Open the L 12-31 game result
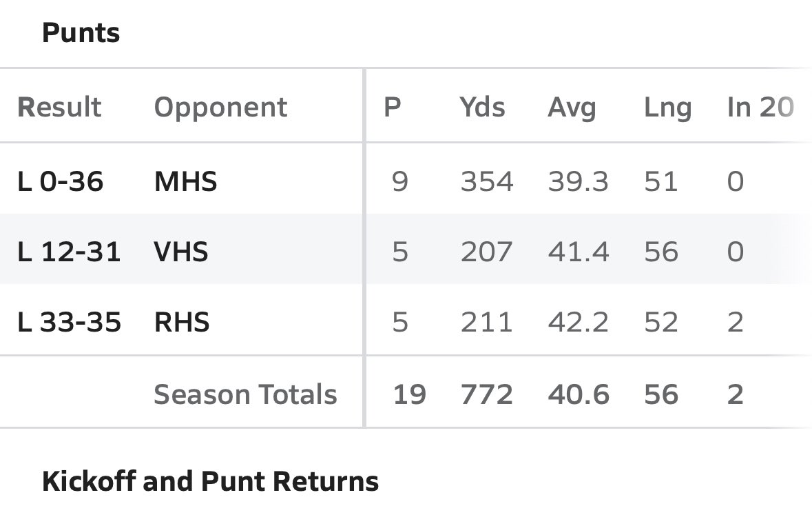 pos(69,252)
